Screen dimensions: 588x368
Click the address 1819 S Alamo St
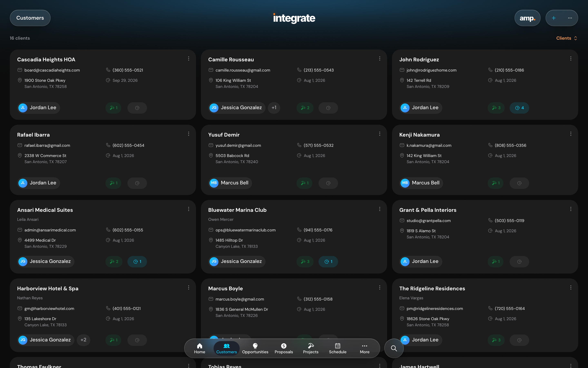tap(421, 231)
